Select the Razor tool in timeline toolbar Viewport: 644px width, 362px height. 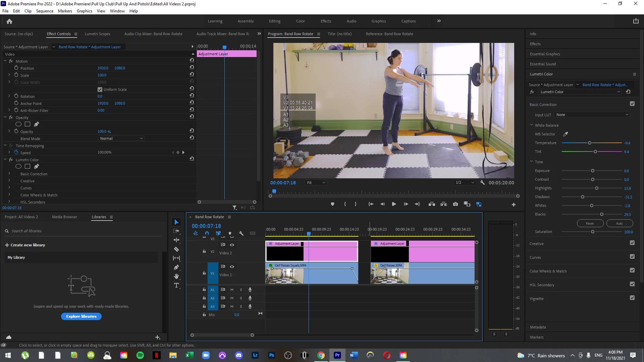tap(176, 249)
